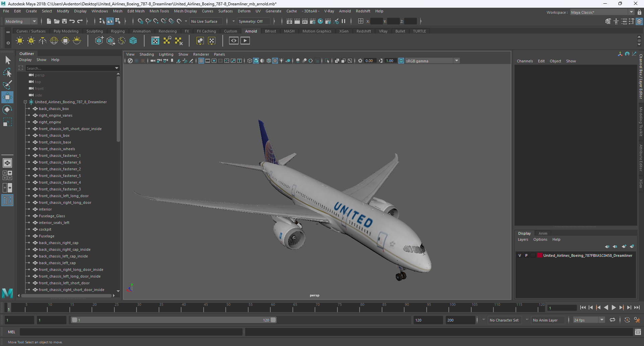644x346 pixels.
Task: Click the layer color swatch
Action: pyautogui.click(x=539, y=255)
